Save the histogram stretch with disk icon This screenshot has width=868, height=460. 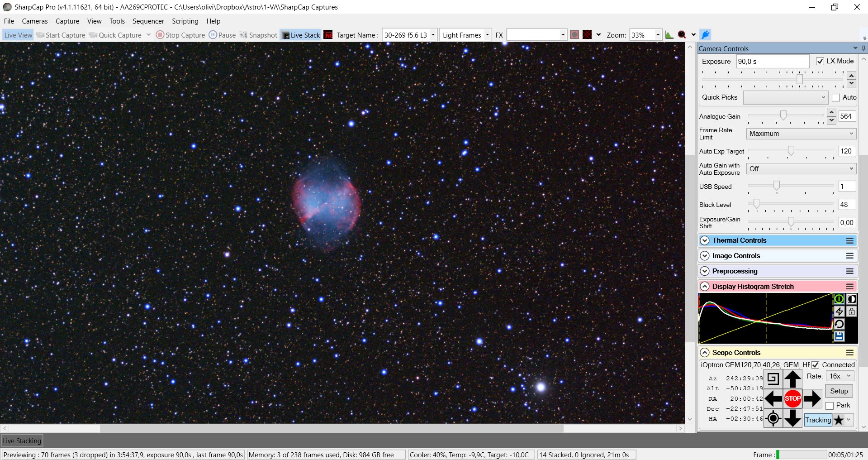point(839,336)
